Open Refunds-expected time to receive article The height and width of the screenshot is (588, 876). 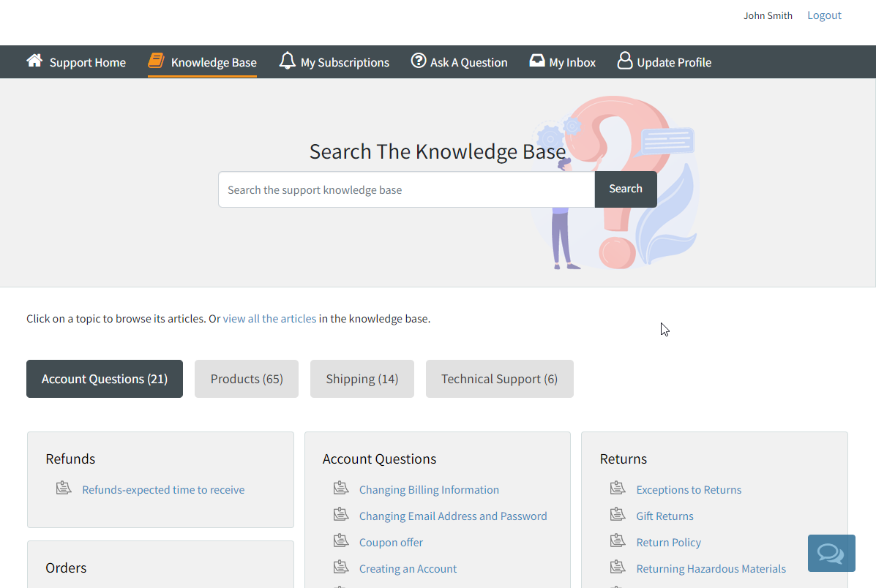(x=163, y=490)
